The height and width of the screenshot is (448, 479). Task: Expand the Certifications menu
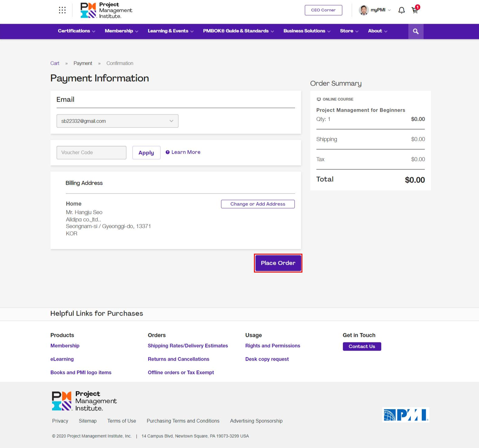[x=76, y=31]
